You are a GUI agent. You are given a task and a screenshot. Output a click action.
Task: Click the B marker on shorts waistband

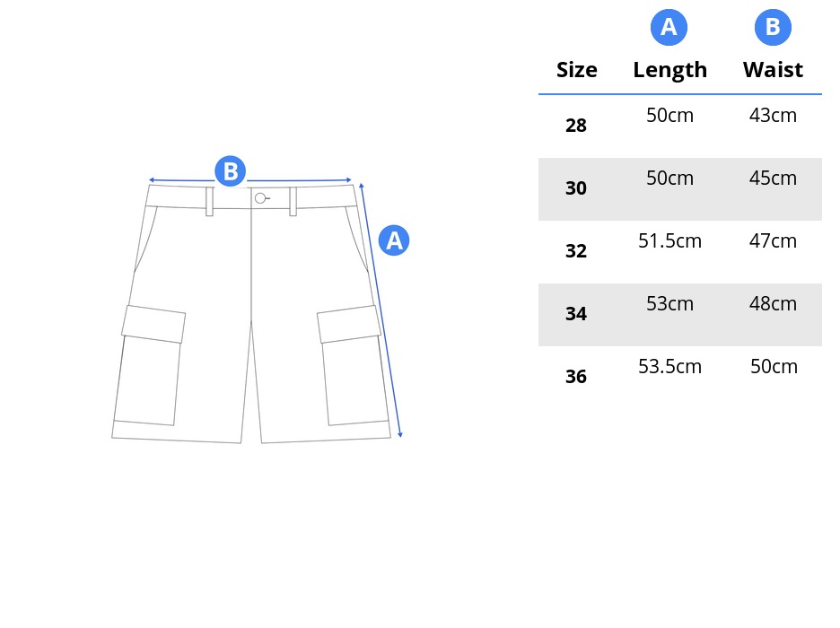[231, 171]
